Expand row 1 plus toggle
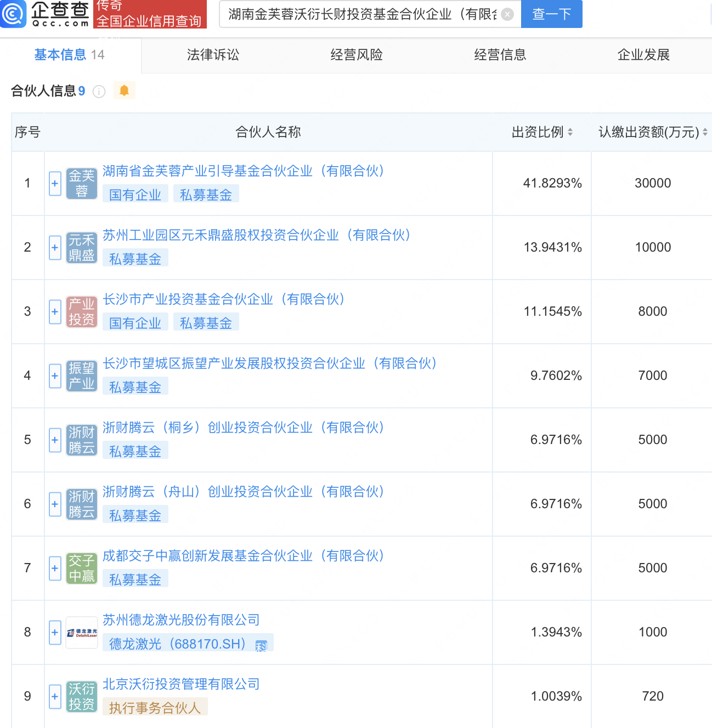The image size is (712, 728). point(55,184)
